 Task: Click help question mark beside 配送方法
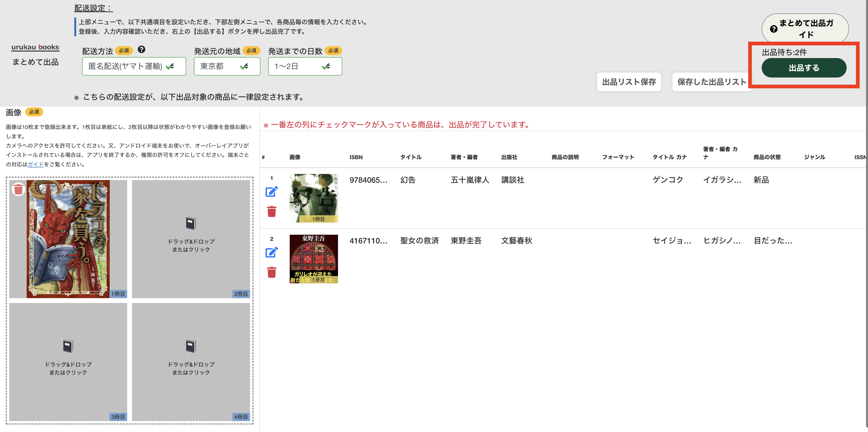[x=142, y=50]
